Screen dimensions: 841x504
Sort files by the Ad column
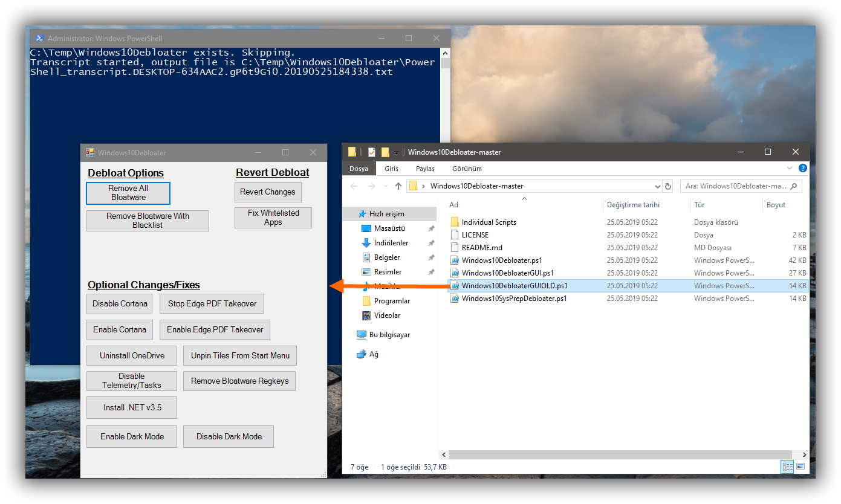click(x=524, y=205)
